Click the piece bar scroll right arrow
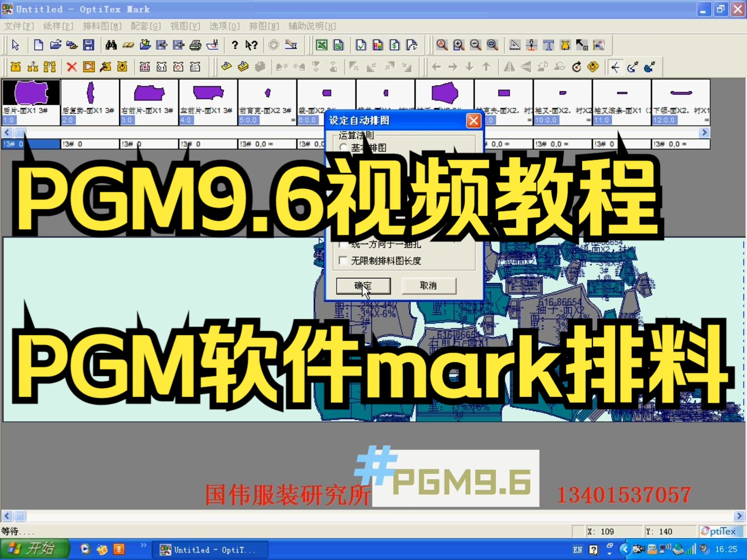The height and width of the screenshot is (560, 747). click(x=704, y=133)
